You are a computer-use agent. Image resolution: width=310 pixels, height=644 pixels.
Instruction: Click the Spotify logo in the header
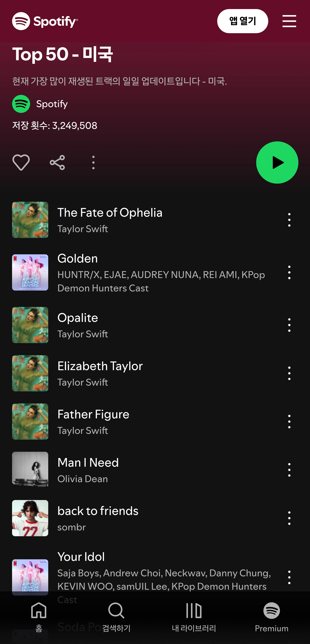click(45, 21)
